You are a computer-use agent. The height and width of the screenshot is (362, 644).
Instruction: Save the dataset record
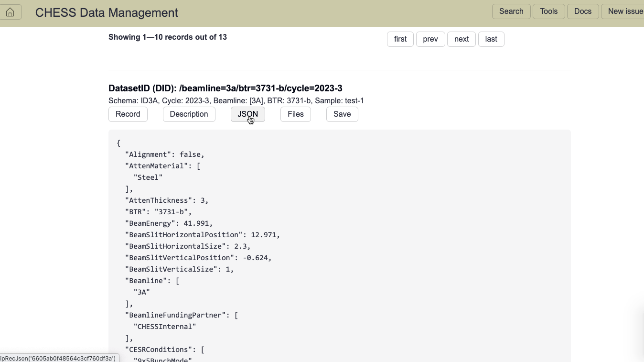(342, 114)
